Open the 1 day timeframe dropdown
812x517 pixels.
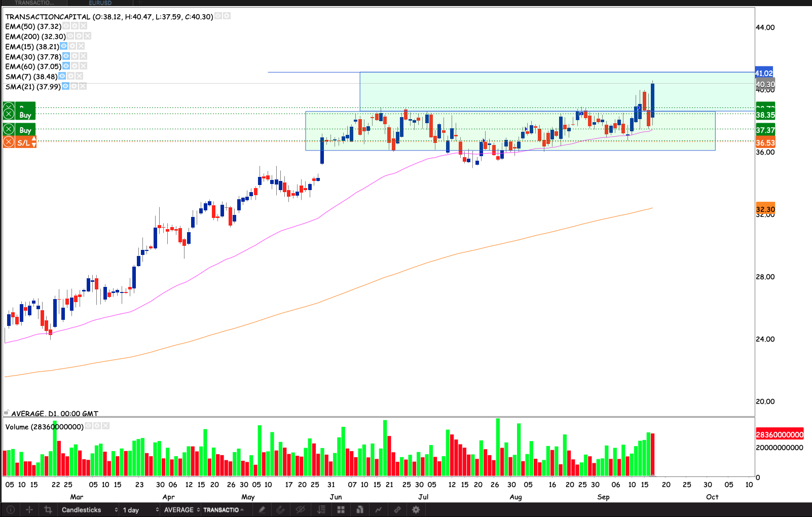coord(140,510)
